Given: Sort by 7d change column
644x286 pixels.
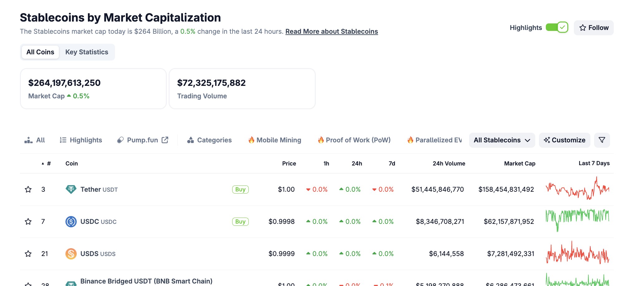Looking at the screenshot, I should pos(392,163).
